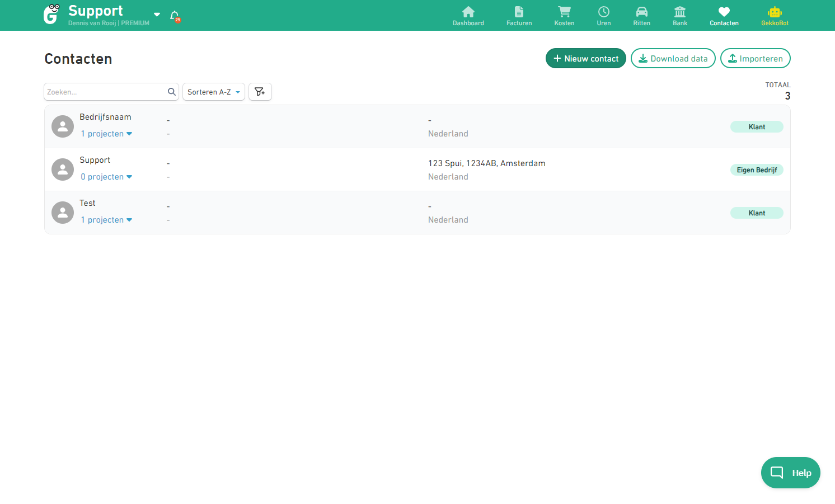The image size is (835, 504).
Task: Expand projecten under Bedrijfsnaam
Action: point(106,134)
